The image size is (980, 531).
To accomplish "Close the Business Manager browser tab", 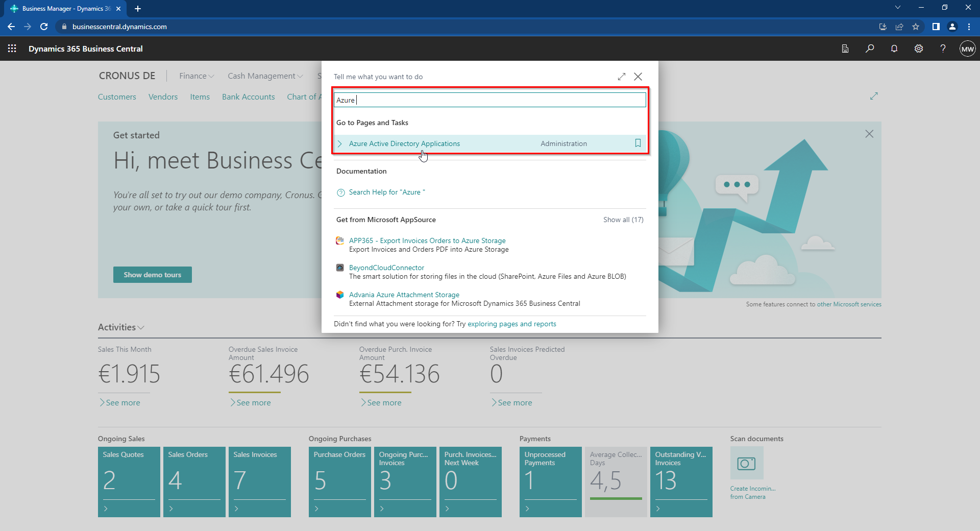I will 118,9.
